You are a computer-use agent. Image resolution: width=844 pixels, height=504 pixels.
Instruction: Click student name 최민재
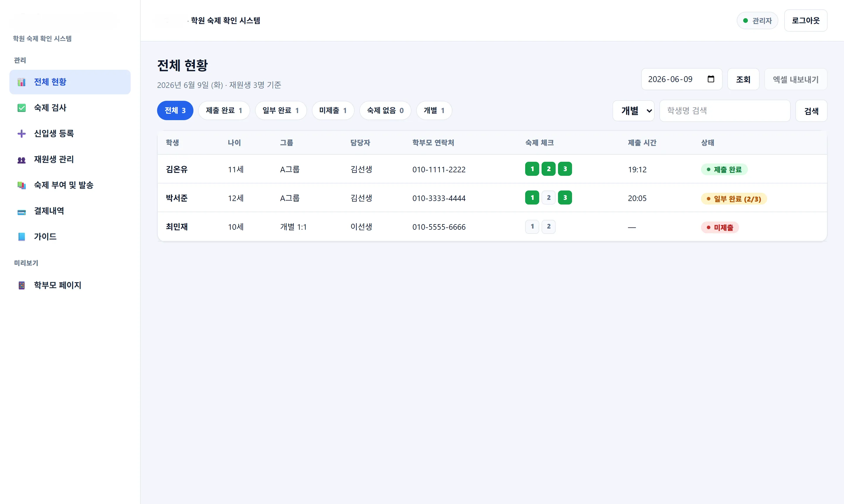point(177,227)
